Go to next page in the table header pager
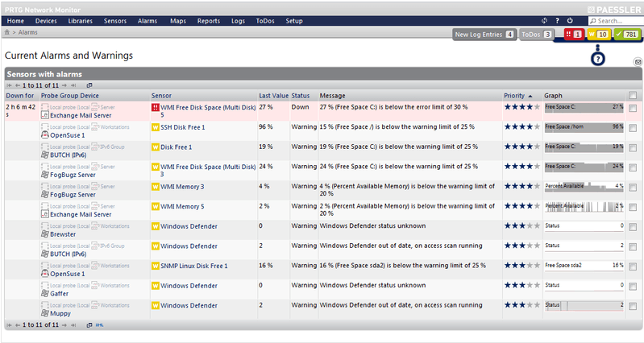The image size is (644, 343). coord(64,85)
